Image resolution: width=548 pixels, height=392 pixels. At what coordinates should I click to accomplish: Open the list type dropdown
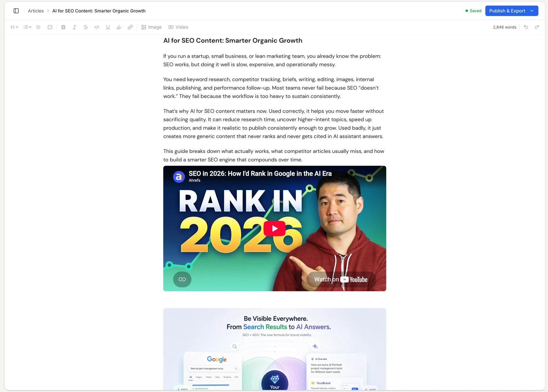27,27
